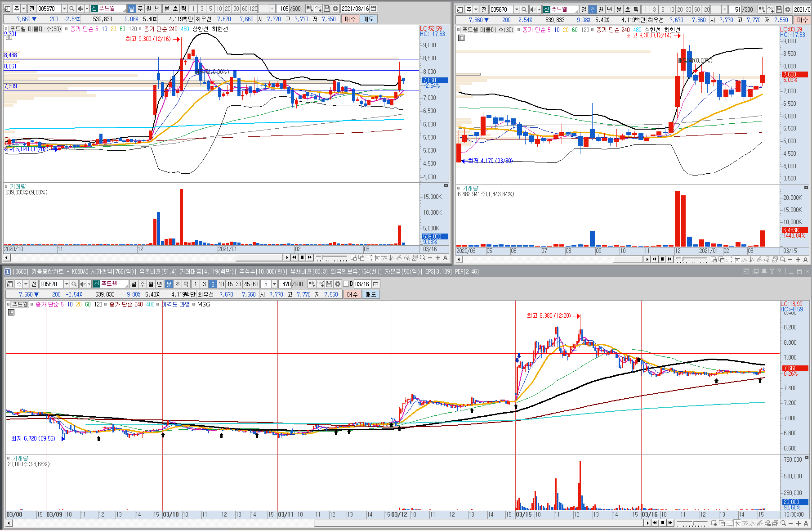
Task: Adjust zoom slider below weekly chart
Action: (x=692, y=259)
